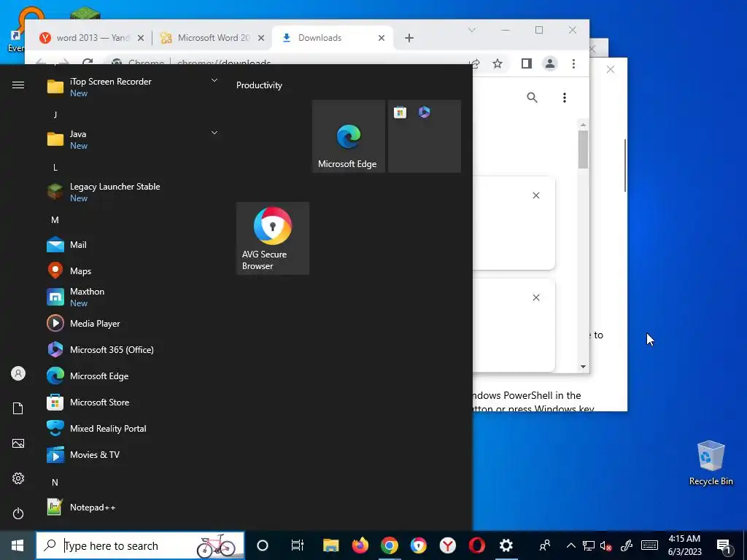Open Chrome tab search dropdown arrow
747x560 pixels.
(472, 30)
